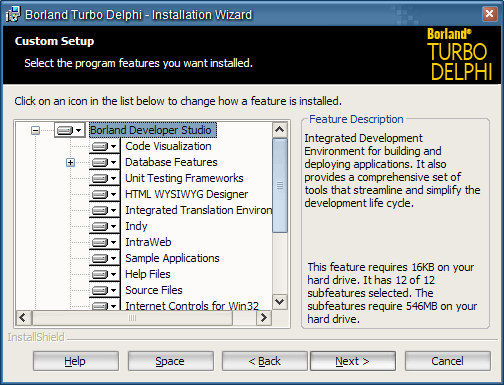The height and width of the screenshot is (385, 504).
Task: Proceed with the Next button
Action: [x=353, y=361]
